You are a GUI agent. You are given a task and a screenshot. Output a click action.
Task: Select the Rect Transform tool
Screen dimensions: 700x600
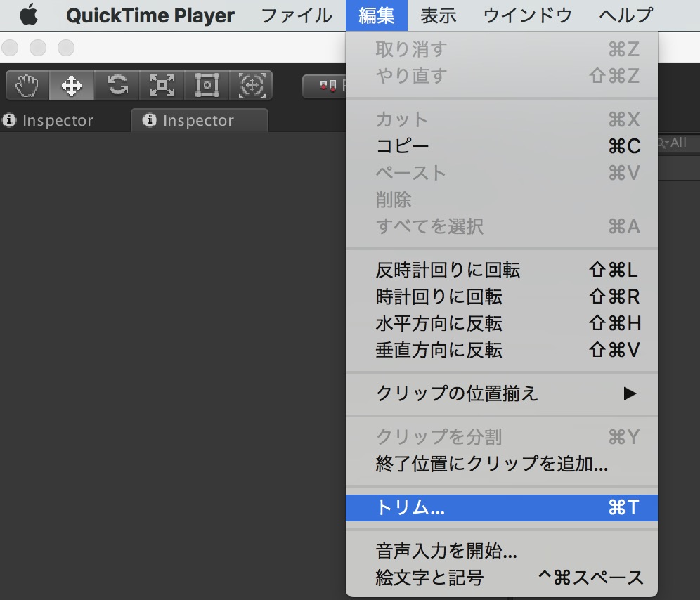point(207,85)
